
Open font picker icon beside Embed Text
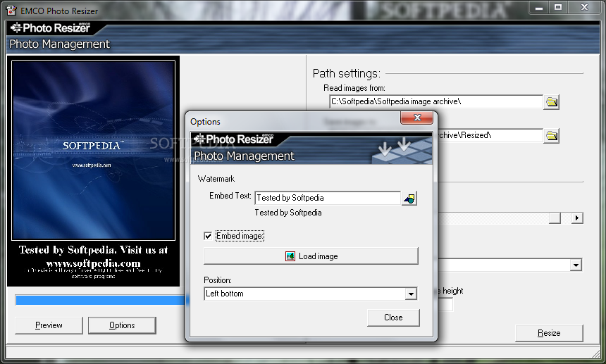pyautogui.click(x=409, y=199)
